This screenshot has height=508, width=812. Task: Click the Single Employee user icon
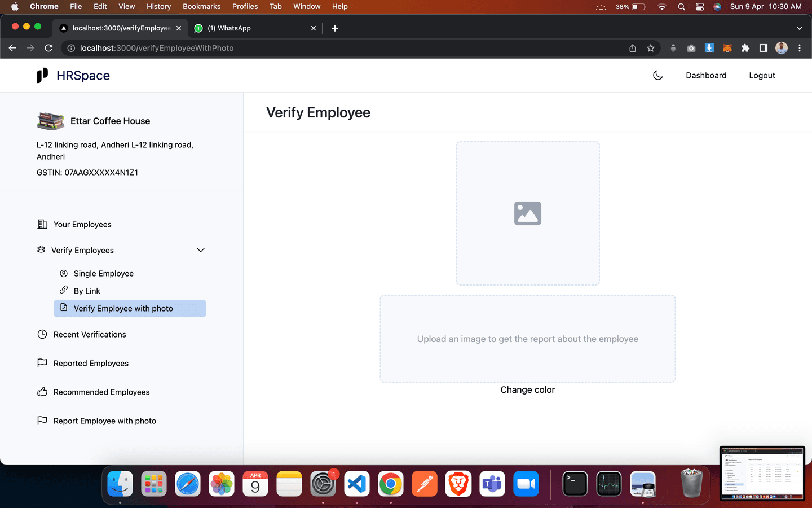coord(64,273)
